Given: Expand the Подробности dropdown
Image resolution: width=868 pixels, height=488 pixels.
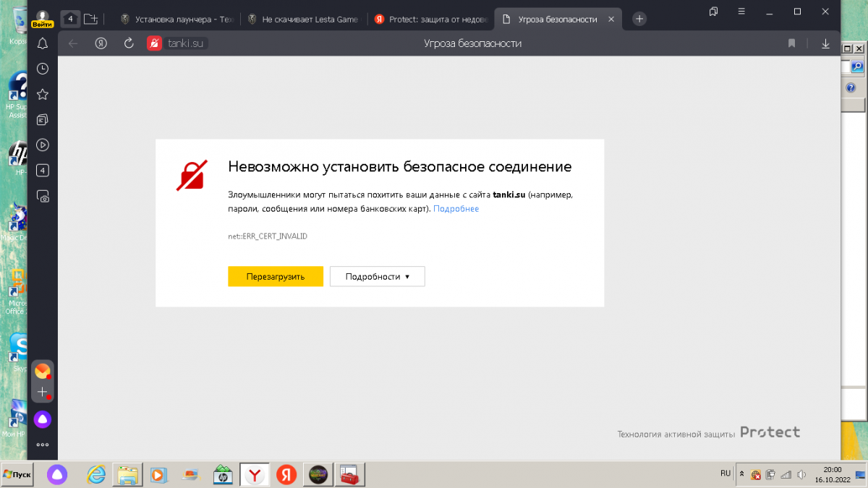Looking at the screenshot, I should (377, 277).
